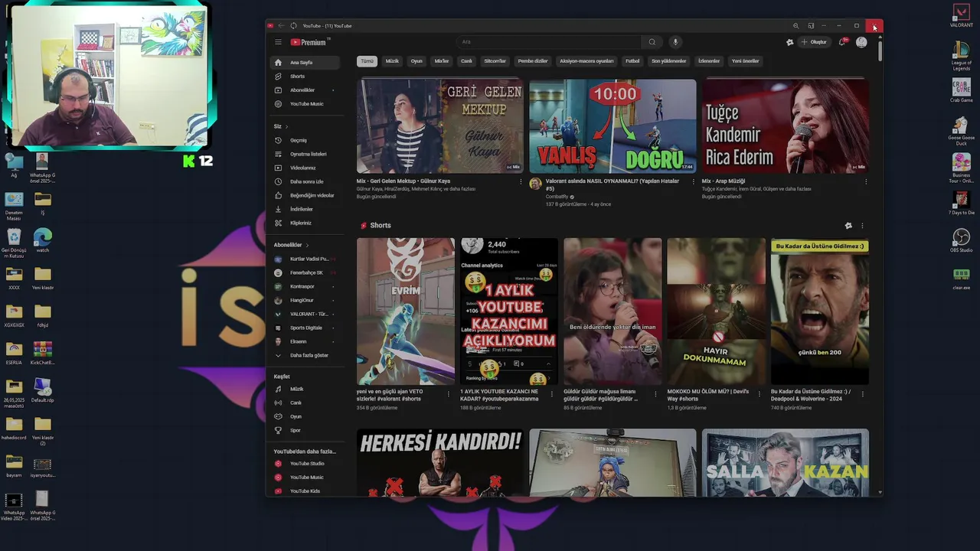This screenshot has width=980, height=551.
Task: Open VALORANT desktop shortcut
Action: 961,15
